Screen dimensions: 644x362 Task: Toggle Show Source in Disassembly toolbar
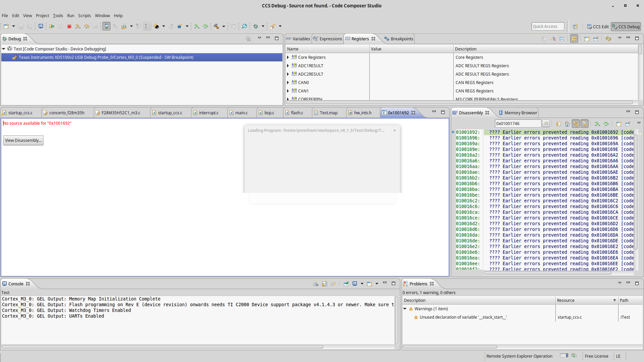coord(585,124)
